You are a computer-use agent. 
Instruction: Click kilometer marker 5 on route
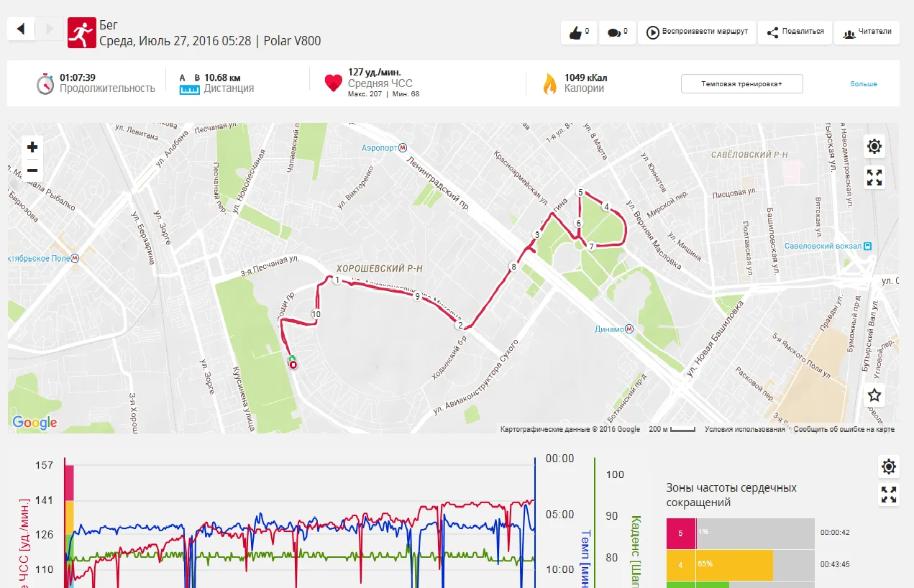click(580, 192)
